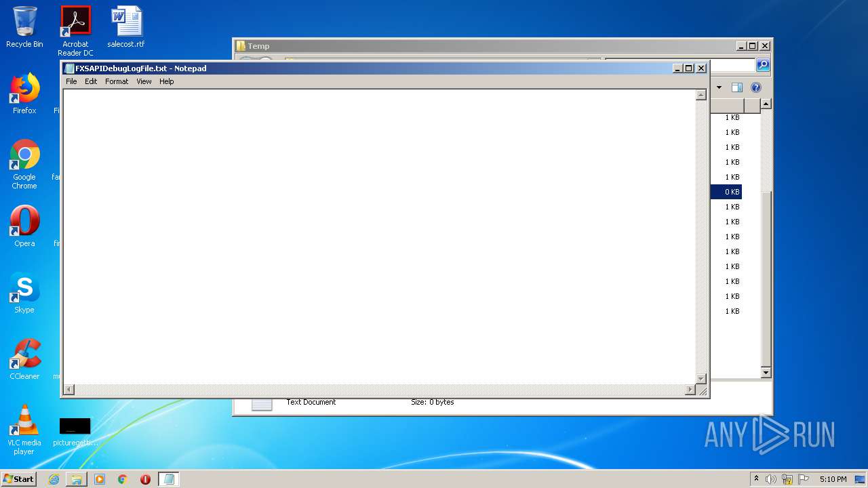
Task: Close the Temp explorer window
Action: click(765, 46)
